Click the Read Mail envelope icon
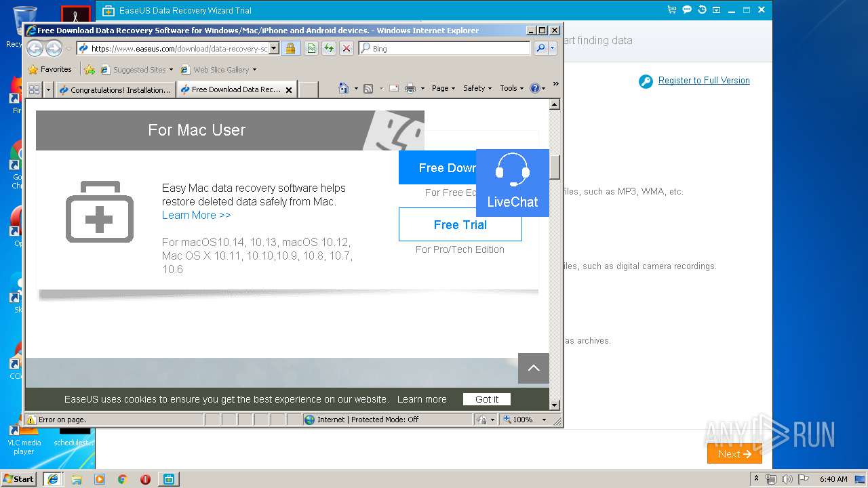 (393, 88)
